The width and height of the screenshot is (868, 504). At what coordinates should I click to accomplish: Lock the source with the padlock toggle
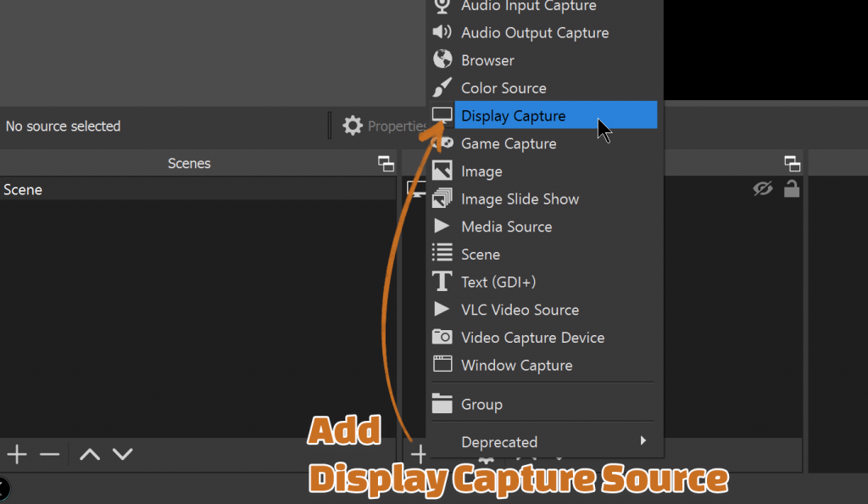[x=791, y=189]
